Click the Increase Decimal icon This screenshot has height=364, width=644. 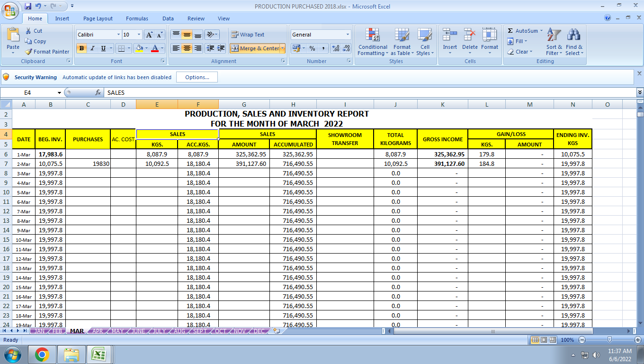click(x=336, y=48)
